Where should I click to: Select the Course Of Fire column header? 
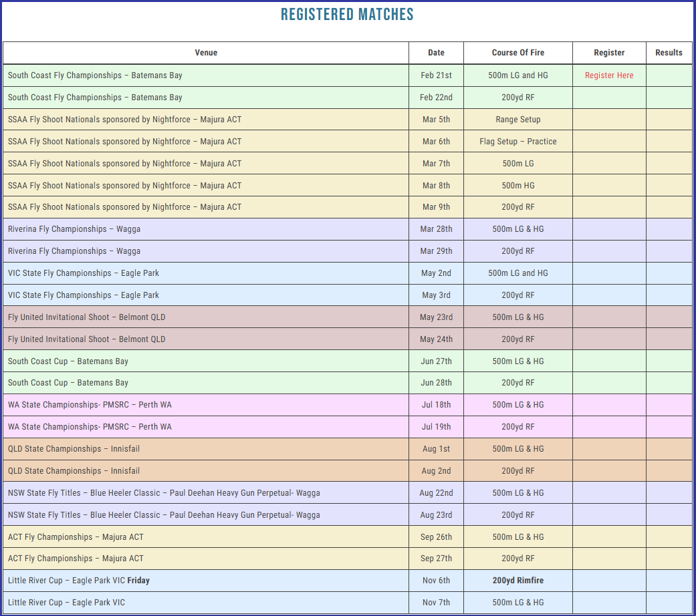pyautogui.click(x=517, y=53)
